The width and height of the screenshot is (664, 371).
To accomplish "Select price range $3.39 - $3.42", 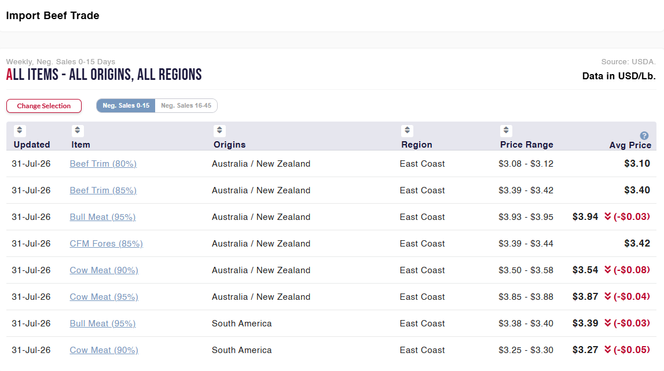I will click(x=526, y=191).
